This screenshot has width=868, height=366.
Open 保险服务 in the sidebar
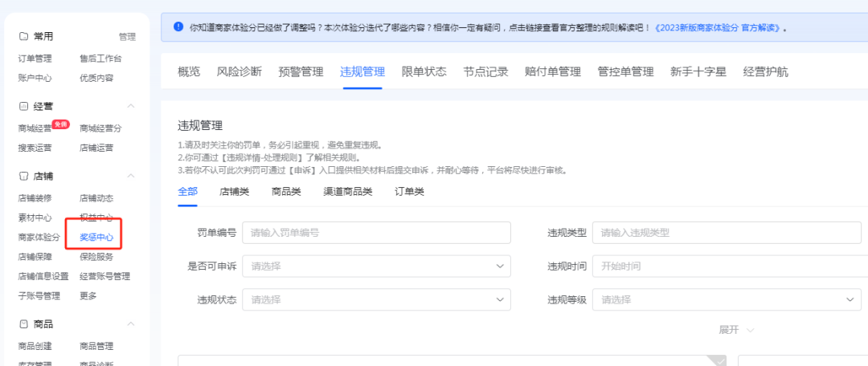point(96,257)
